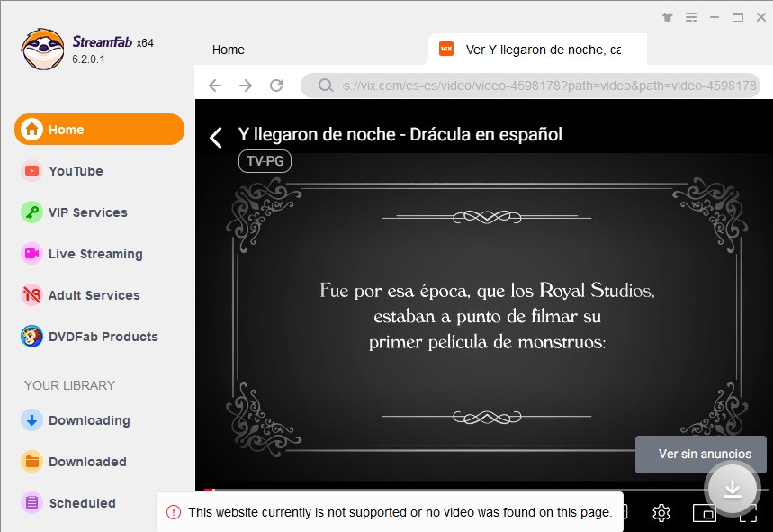The width and height of the screenshot is (773, 532).
Task: Go back using the video title chevron
Action: pos(216,137)
